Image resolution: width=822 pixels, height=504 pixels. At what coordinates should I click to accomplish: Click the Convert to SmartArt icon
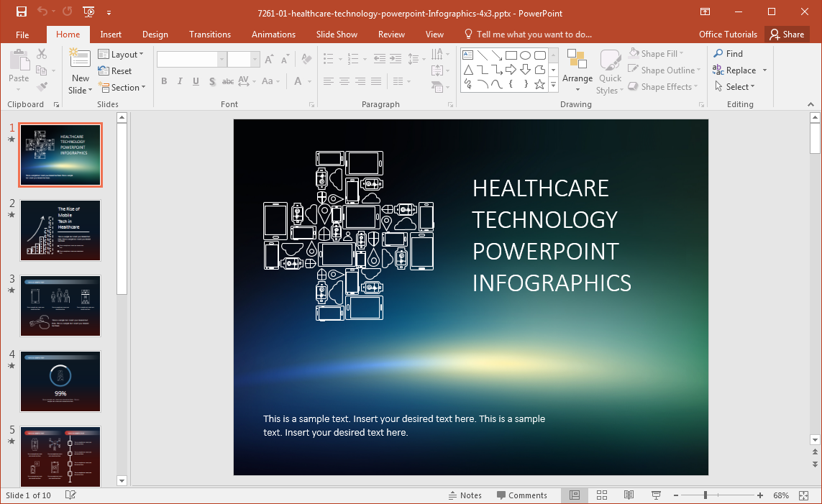(437, 87)
